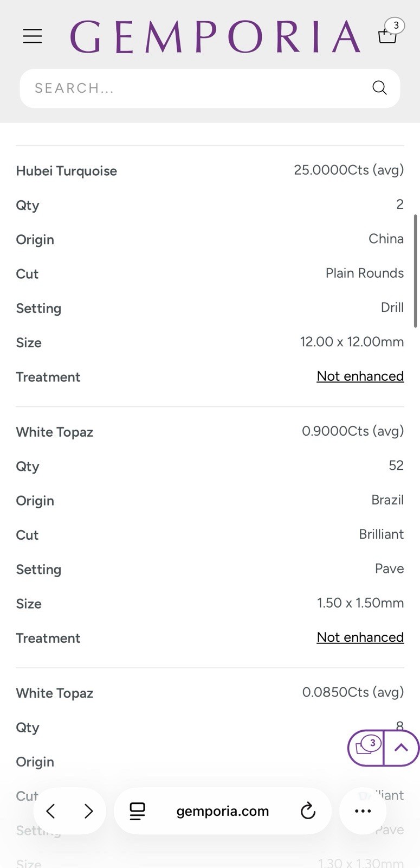Open the floating basket button with 3 items
The height and width of the screenshot is (868, 420).
366,748
